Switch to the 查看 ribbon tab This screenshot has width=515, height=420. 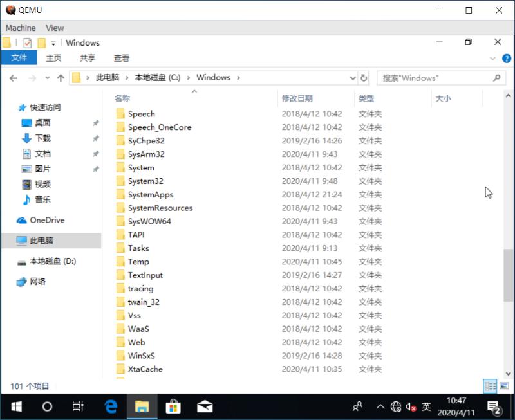coord(122,58)
